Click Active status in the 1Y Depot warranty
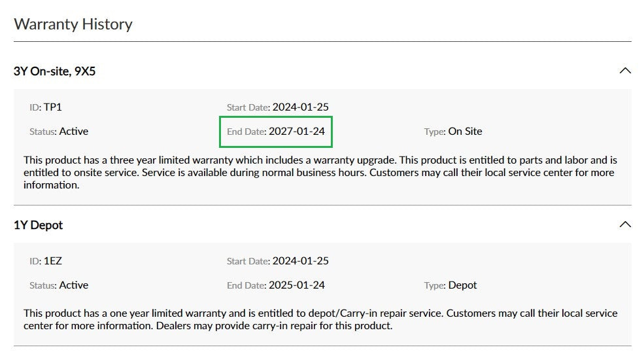Viewport: 644px width, 358px height. click(x=73, y=285)
